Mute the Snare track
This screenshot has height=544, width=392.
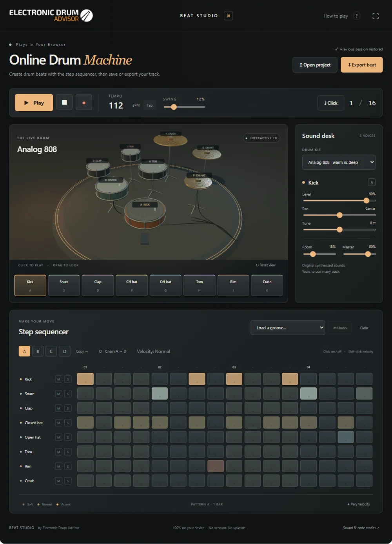point(58,393)
